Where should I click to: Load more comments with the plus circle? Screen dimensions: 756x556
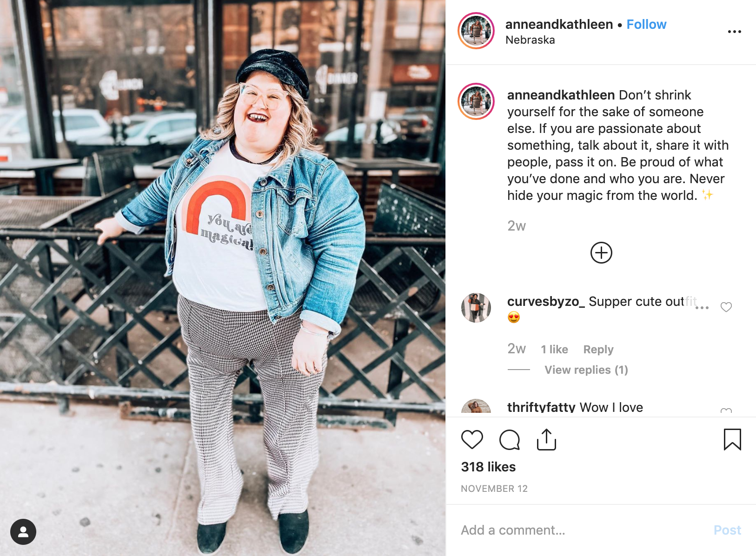(x=601, y=253)
